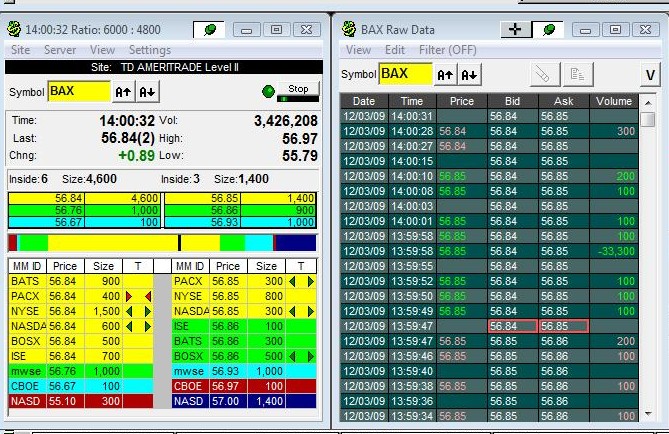Open the View menu in BAX Raw Data window
The height and width of the screenshot is (434, 669).
coord(358,50)
